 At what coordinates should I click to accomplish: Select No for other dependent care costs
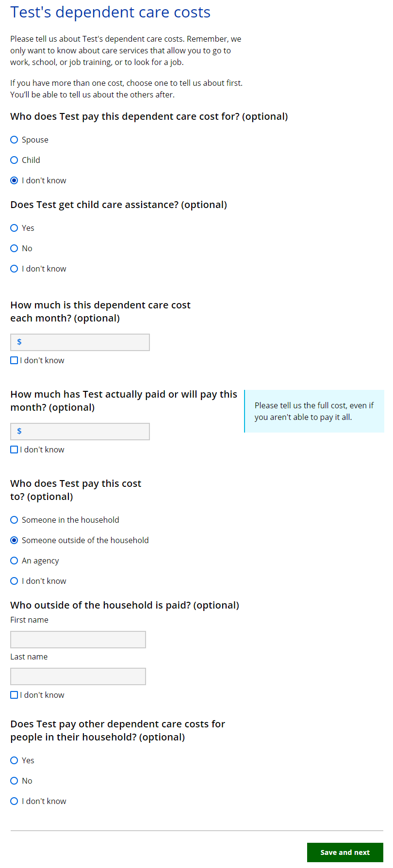point(15,781)
